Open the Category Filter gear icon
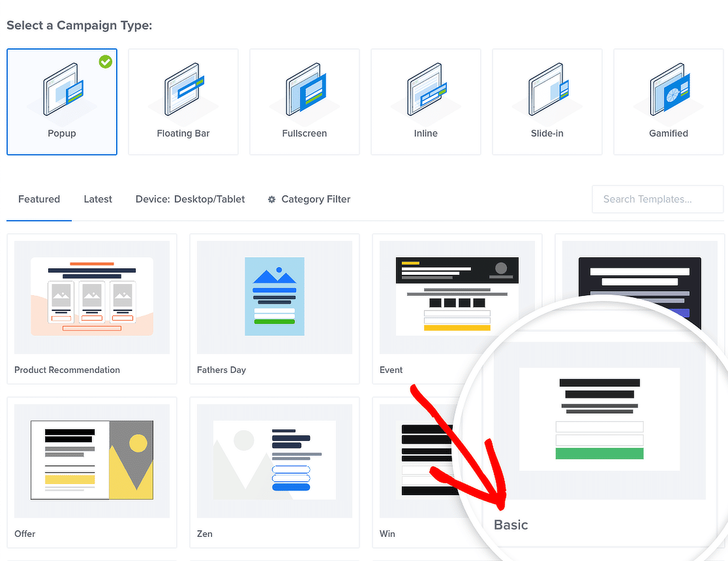The width and height of the screenshot is (728, 561). pos(272,199)
